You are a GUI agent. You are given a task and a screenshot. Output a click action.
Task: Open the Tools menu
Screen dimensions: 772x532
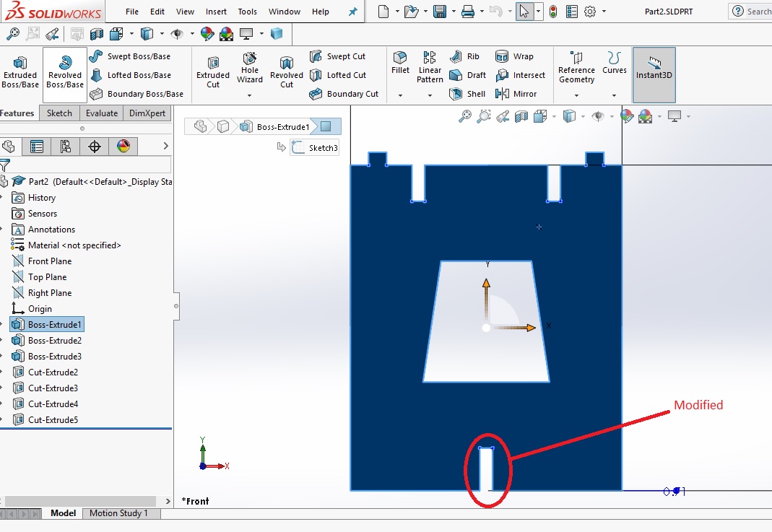tap(247, 12)
